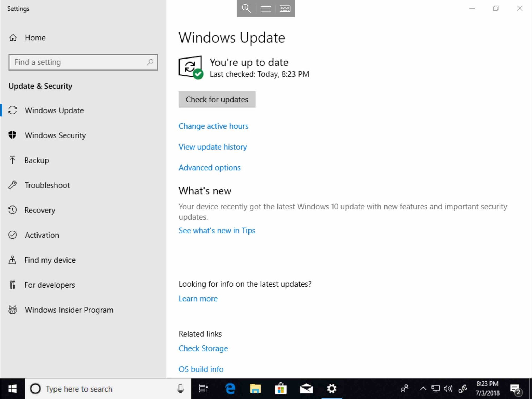Launch Microsoft Edge from taskbar
This screenshot has height=399, width=532.
pyautogui.click(x=230, y=389)
